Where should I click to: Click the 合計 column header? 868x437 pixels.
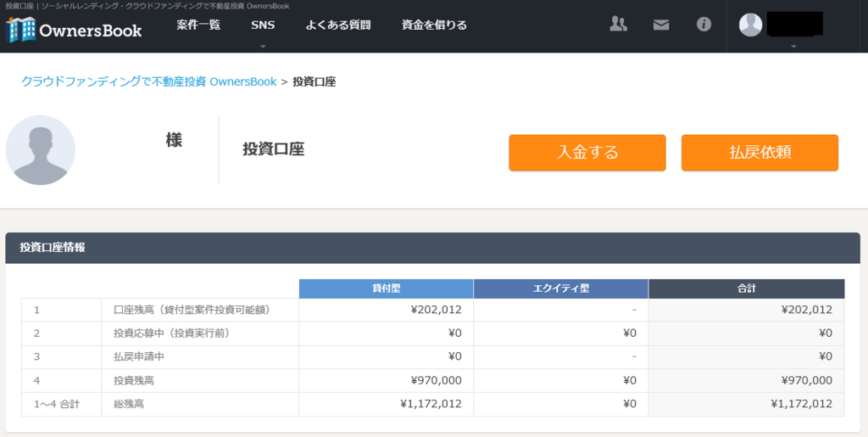pos(746,289)
